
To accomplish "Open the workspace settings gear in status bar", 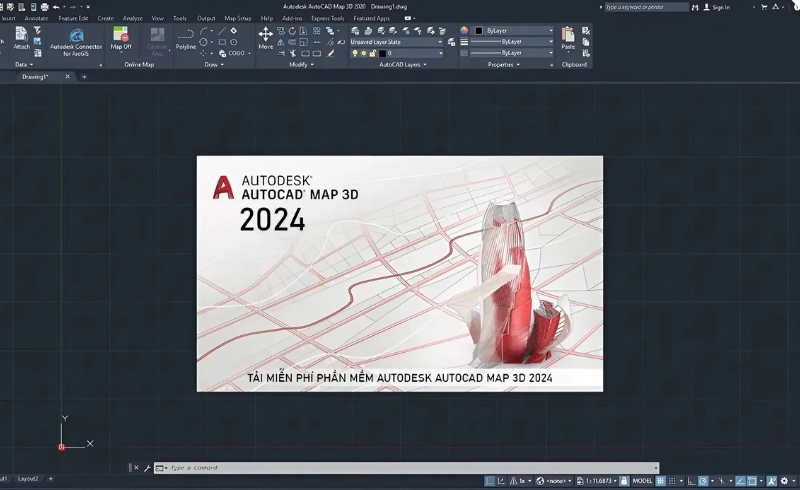I will pyautogui.click(x=784, y=481).
